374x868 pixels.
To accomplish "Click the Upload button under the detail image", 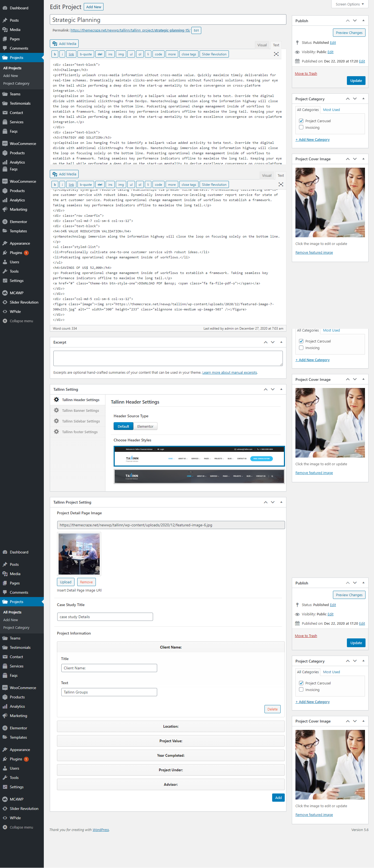I will point(65,582).
